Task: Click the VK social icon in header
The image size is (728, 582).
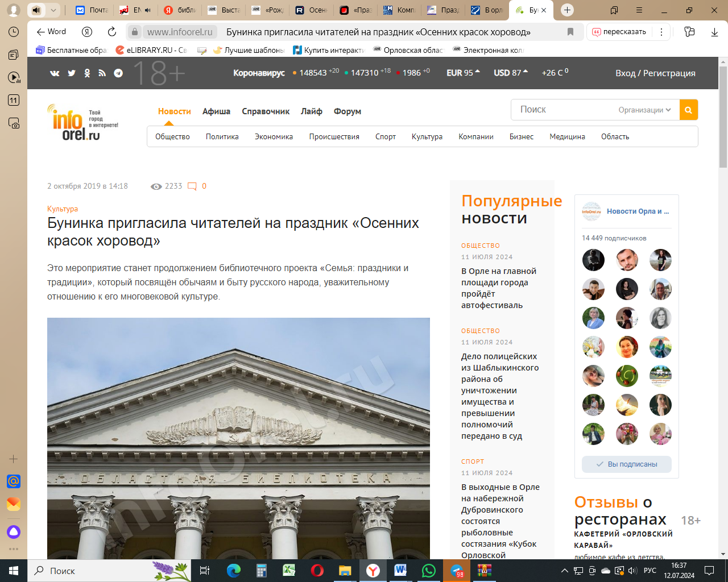Action: click(55, 73)
